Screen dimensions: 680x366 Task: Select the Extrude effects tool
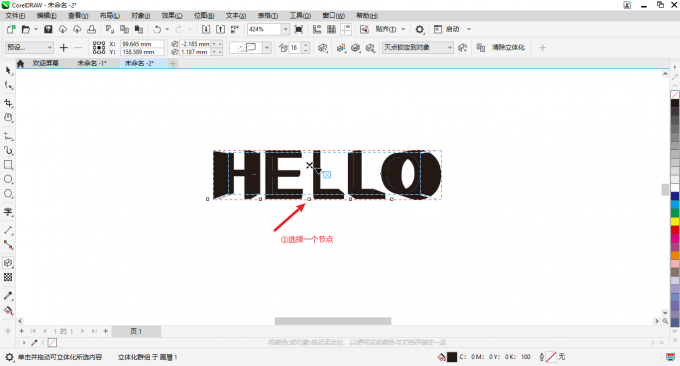tap(8, 262)
